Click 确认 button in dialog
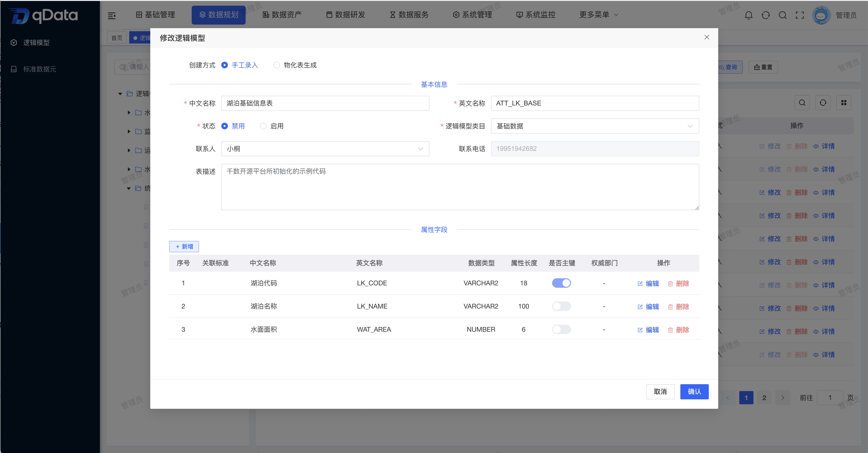The height and width of the screenshot is (453, 868). 694,392
